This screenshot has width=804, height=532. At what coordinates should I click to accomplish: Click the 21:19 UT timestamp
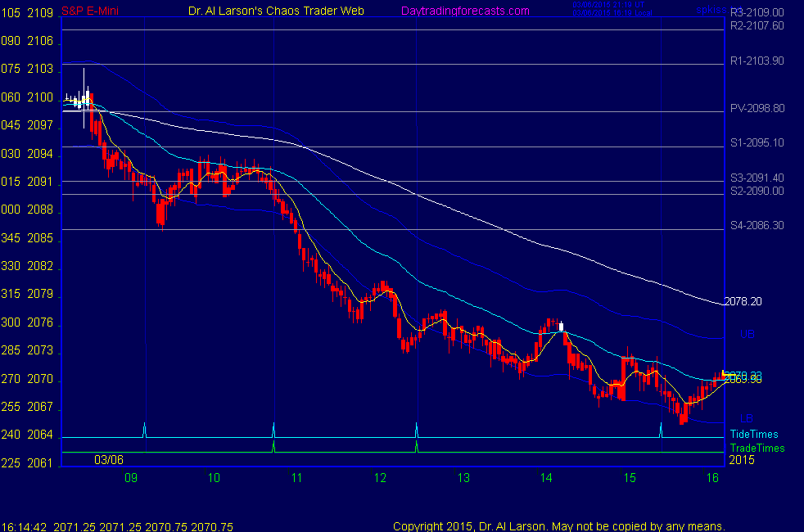pos(608,5)
